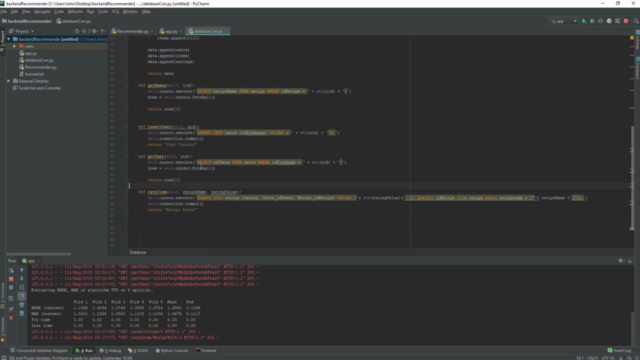Open Project panel settings gear
The image size is (640, 360).
pyautogui.click(x=94, y=31)
